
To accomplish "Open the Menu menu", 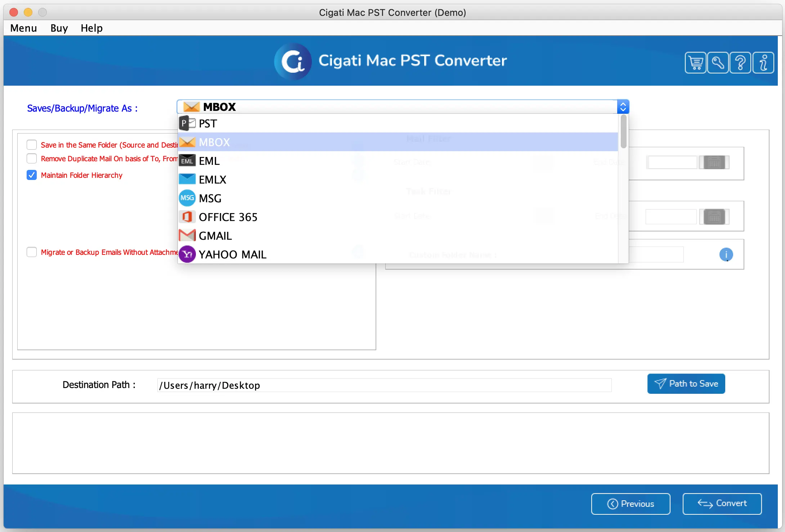I will click(23, 28).
